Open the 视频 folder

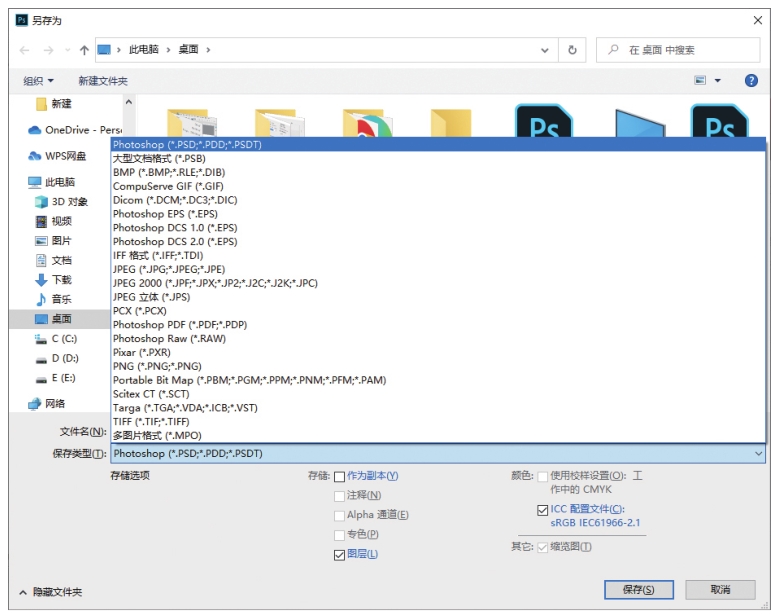coord(53,221)
